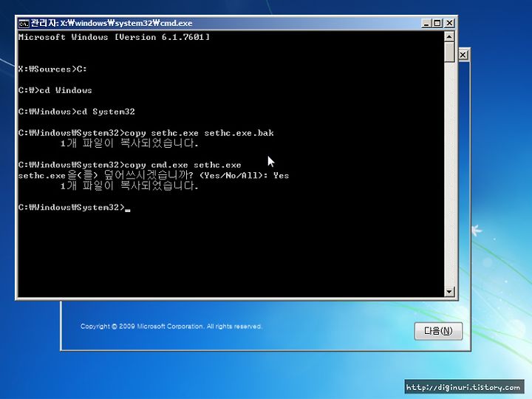Minimize the cmd.exe window
The image size is (532, 399).
tap(426, 23)
